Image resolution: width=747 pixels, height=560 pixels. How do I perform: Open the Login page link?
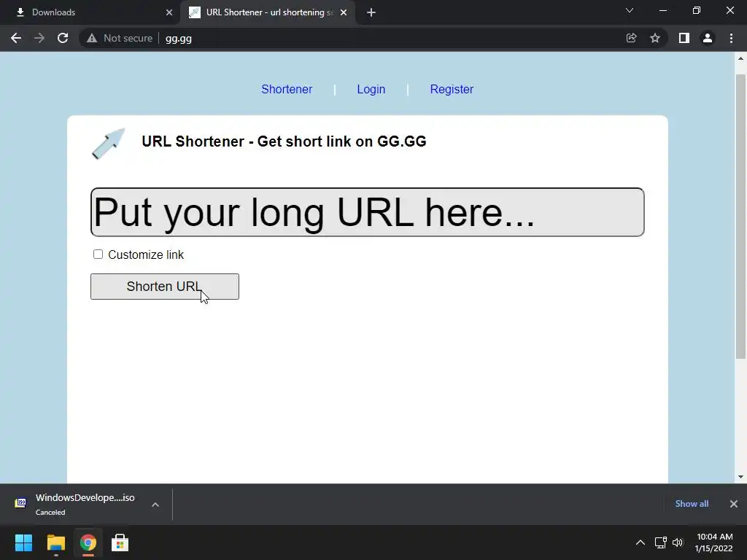click(x=371, y=89)
